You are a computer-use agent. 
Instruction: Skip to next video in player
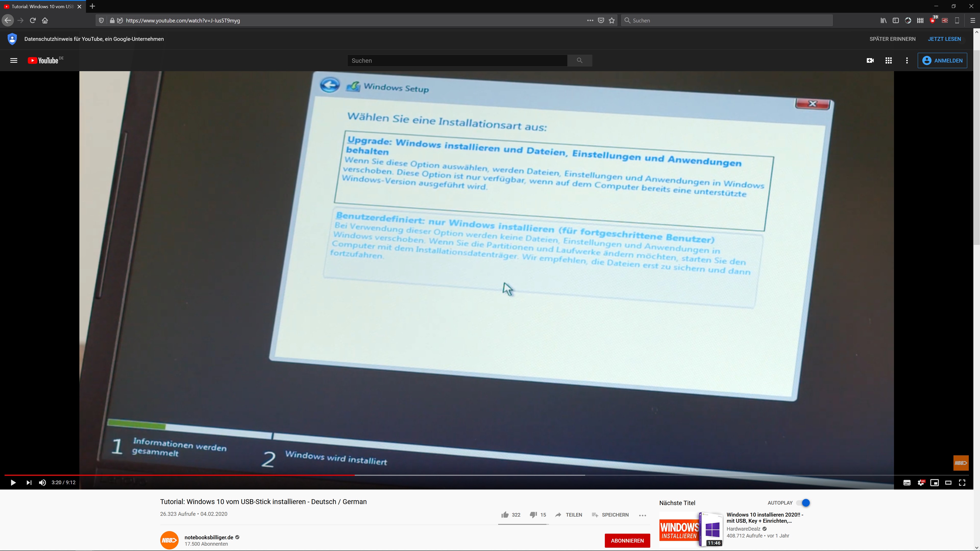tap(29, 483)
